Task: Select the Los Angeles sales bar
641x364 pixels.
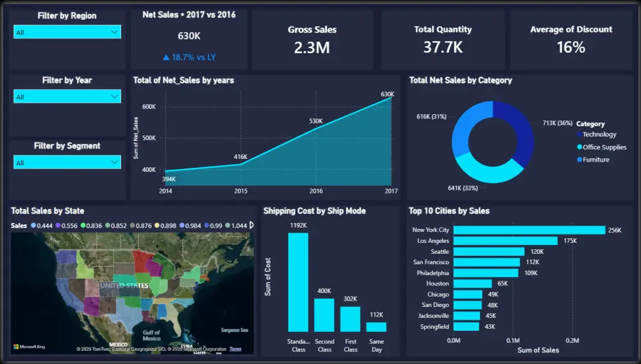Action: point(505,240)
